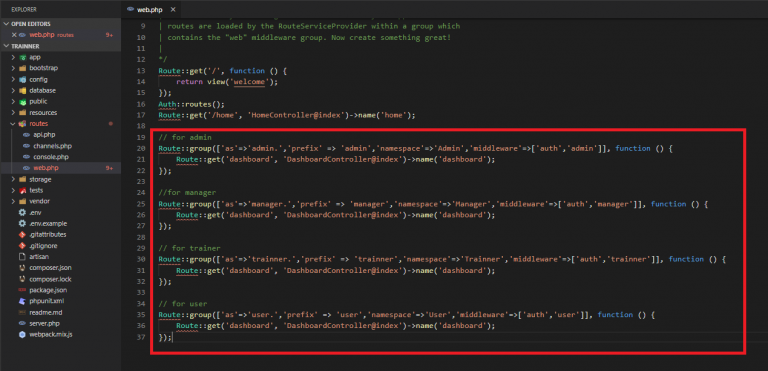Click the database folder icon
This screenshot has height=371, width=768.
click(x=22, y=91)
